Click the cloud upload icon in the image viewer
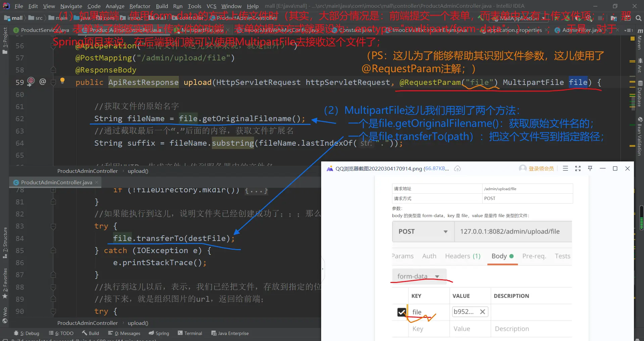The image size is (644, 341). click(457, 168)
